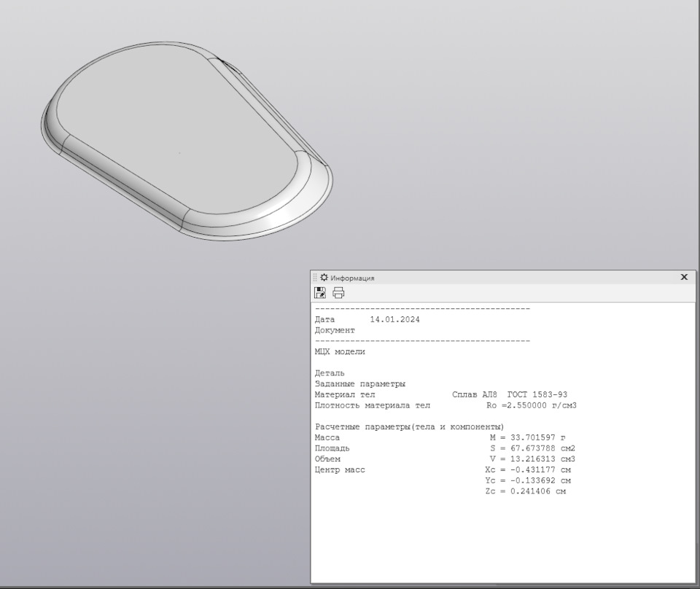The width and height of the screenshot is (700, 589).
Task: Click the panel drag grip handle
Action: [x=315, y=278]
